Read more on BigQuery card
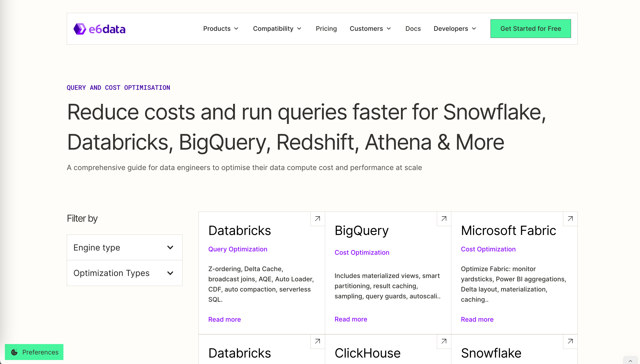The height and width of the screenshot is (364, 640). pyautogui.click(x=351, y=319)
